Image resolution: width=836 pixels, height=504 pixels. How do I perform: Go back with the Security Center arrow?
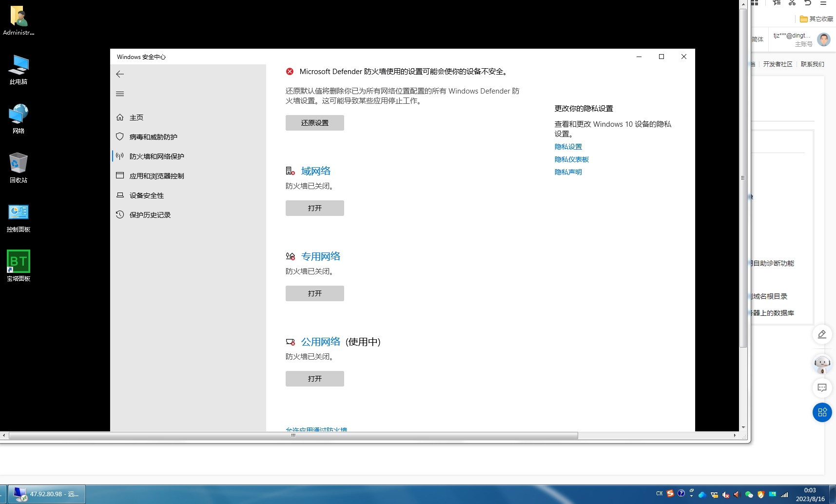120,74
